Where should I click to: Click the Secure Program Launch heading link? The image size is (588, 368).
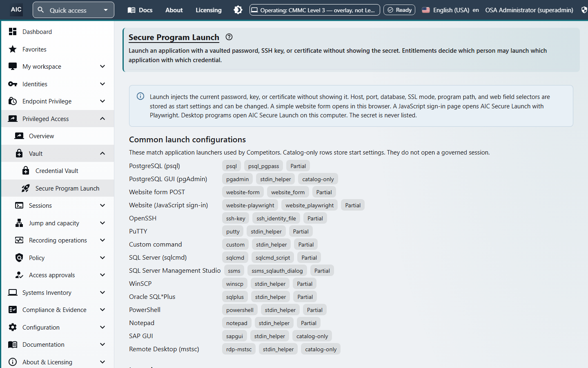174,37
